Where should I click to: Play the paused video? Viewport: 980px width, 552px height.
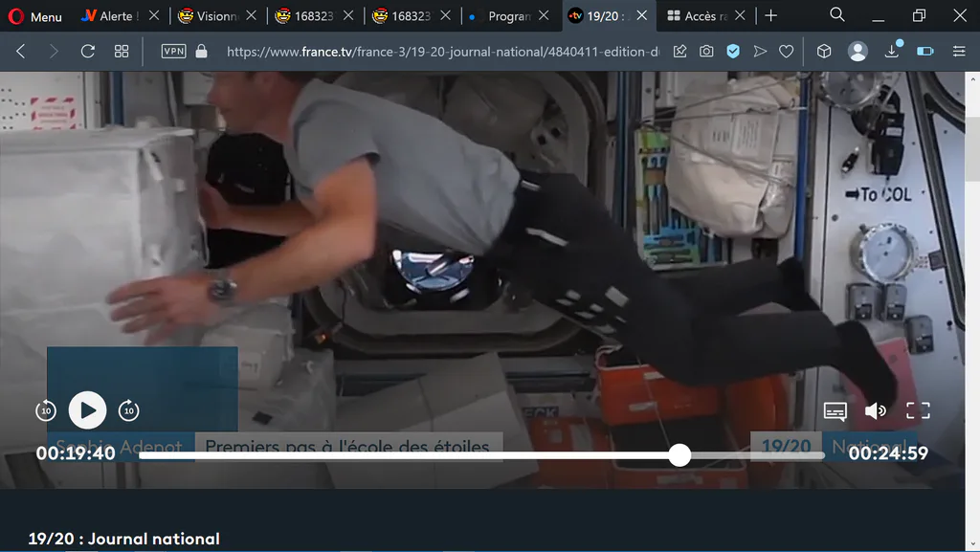click(x=87, y=410)
